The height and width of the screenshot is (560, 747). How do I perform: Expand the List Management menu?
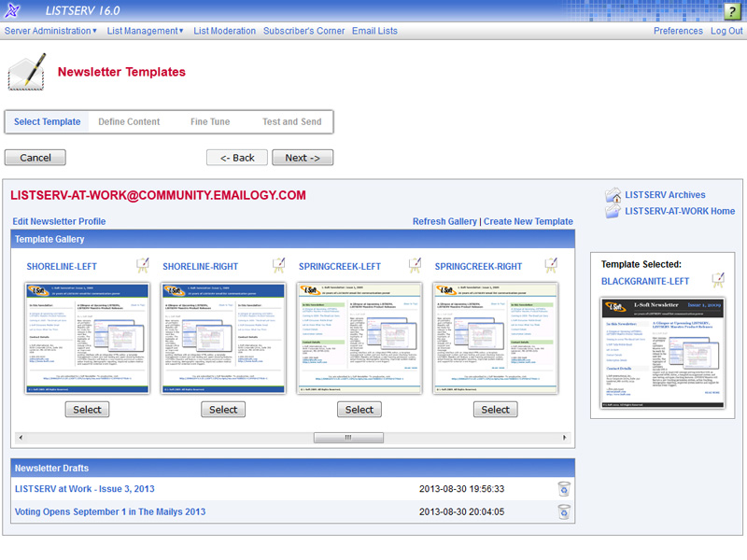pos(145,31)
